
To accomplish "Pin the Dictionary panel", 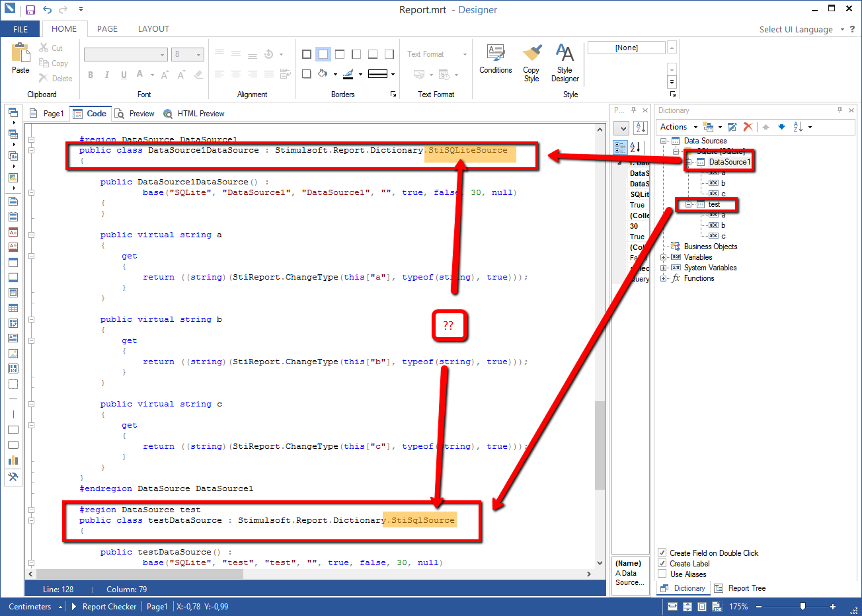I will 840,110.
